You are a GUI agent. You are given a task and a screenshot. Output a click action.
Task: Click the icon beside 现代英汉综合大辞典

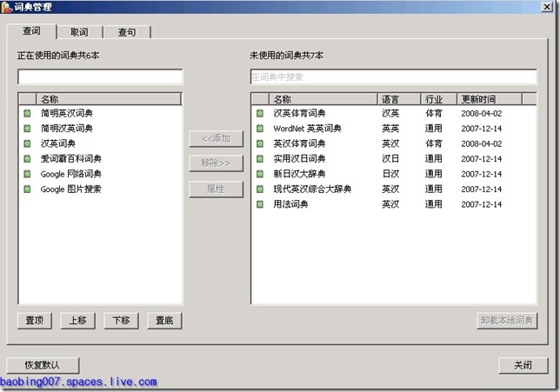coord(260,189)
